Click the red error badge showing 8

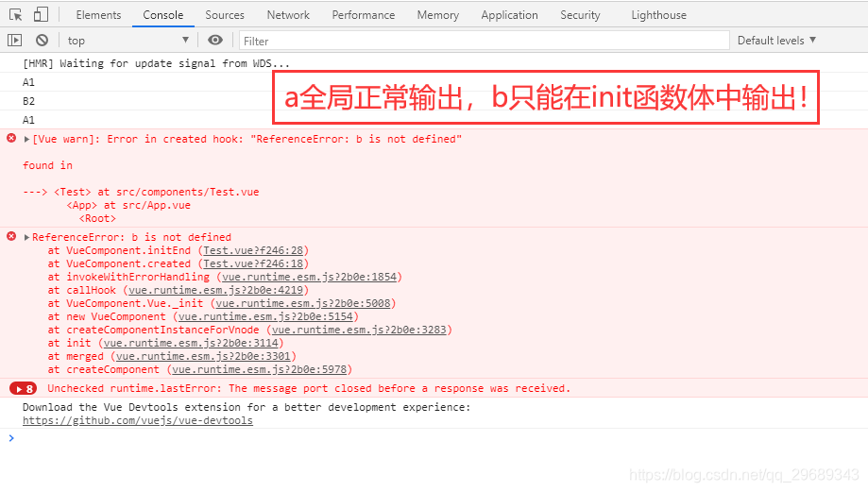pos(24,388)
